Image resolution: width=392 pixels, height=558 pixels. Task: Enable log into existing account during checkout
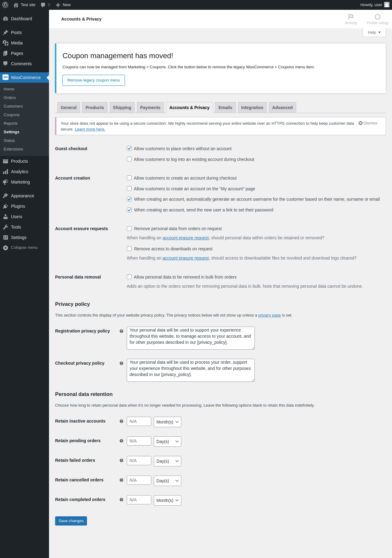(129, 159)
